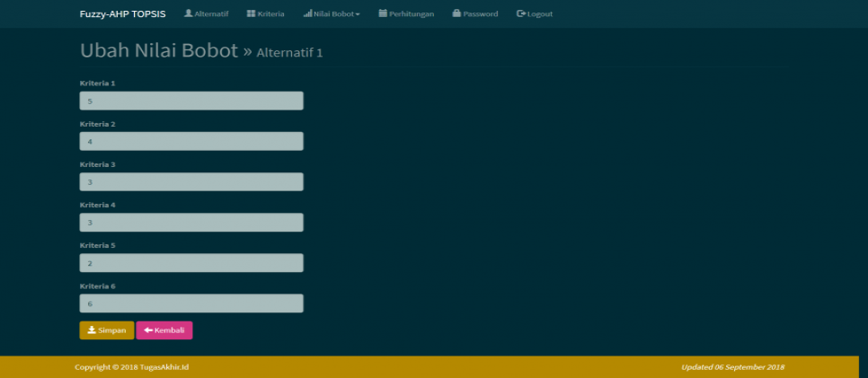Click the Logout exit icon

coord(521,13)
